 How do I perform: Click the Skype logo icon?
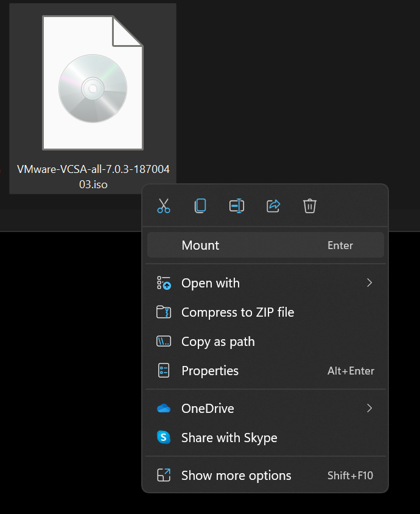[164, 437]
